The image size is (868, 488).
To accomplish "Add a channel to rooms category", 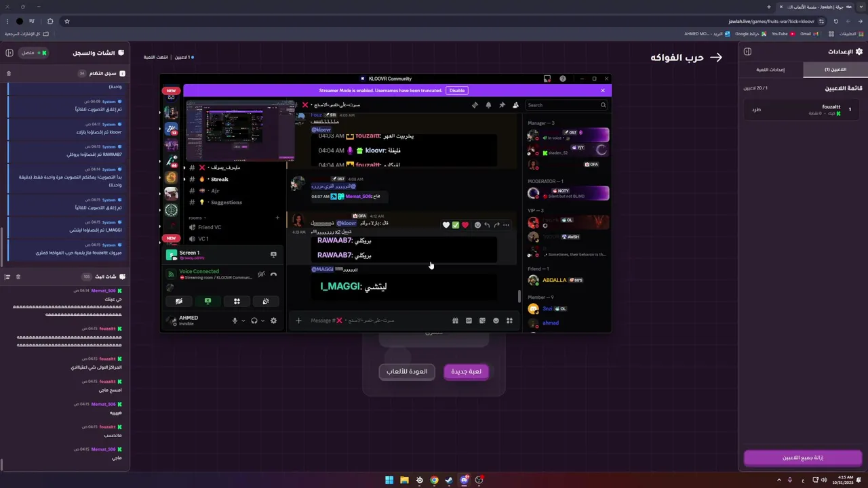I will (277, 218).
